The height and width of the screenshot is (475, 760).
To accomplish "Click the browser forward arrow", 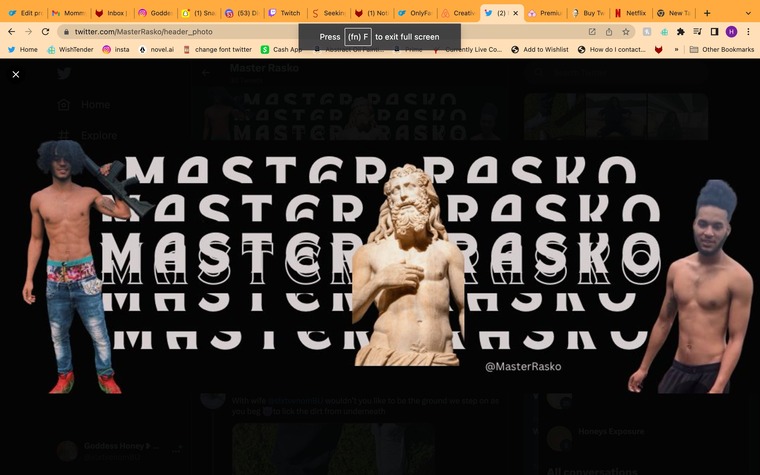I will [29, 32].
